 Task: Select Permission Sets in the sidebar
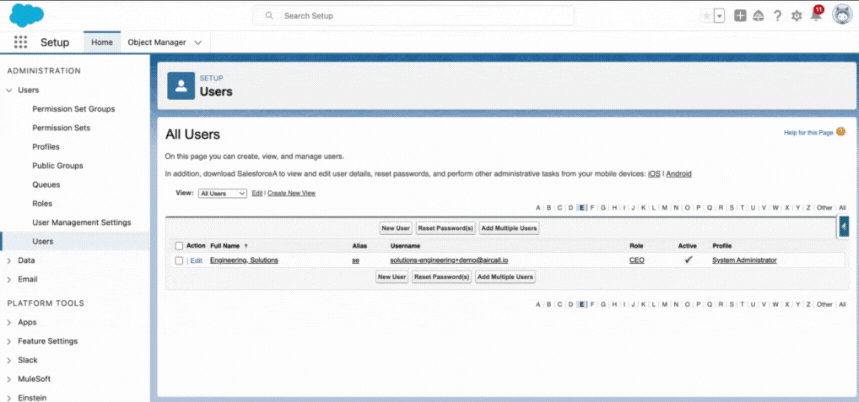coord(61,128)
